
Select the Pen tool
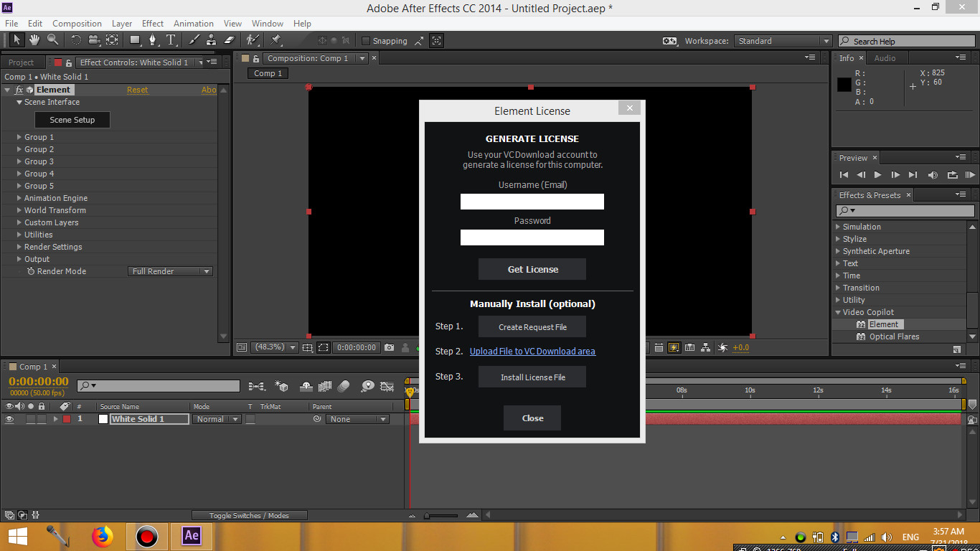[x=153, y=40]
